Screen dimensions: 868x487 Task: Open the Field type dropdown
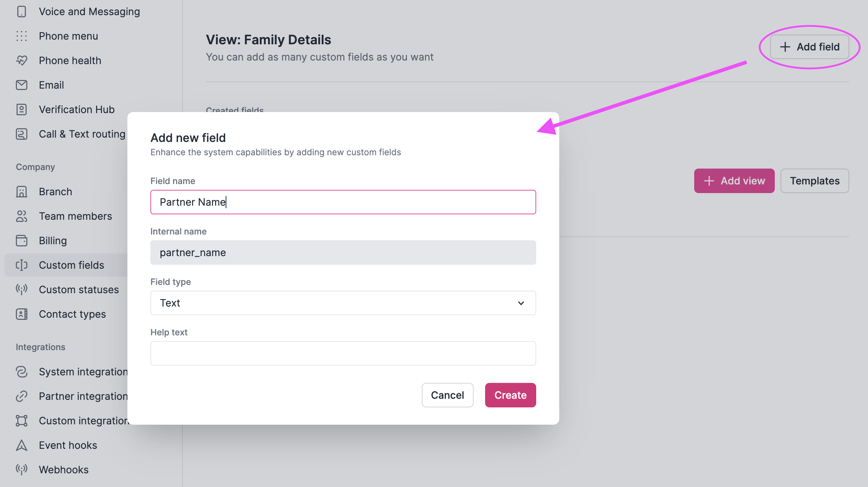(343, 303)
